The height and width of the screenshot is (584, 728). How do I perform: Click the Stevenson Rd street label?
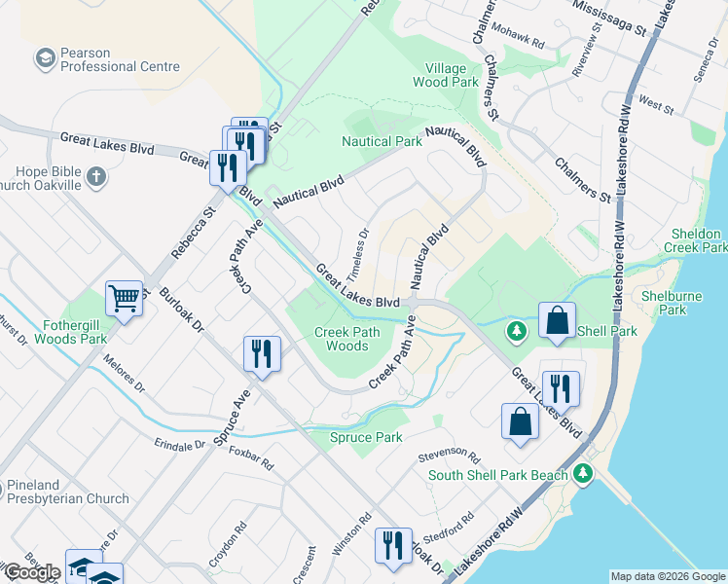(x=449, y=455)
